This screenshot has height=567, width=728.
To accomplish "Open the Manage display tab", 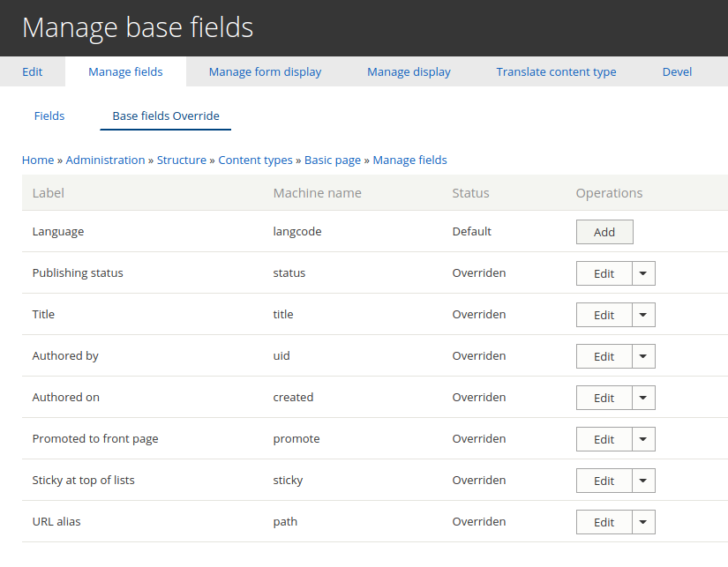I will coord(409,72).
